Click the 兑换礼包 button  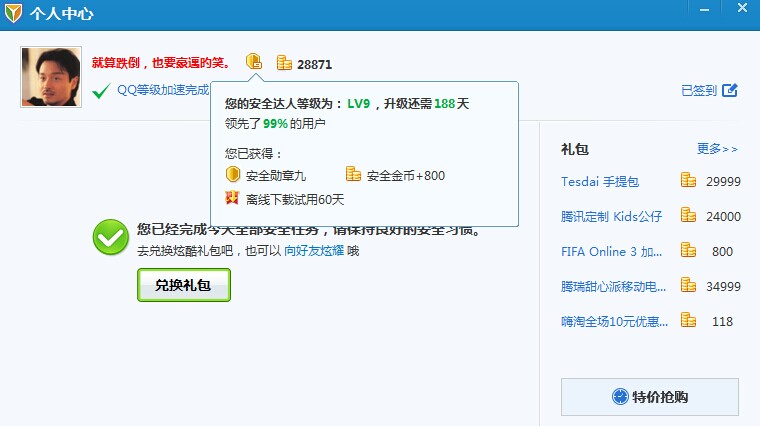tap(184, 285)
